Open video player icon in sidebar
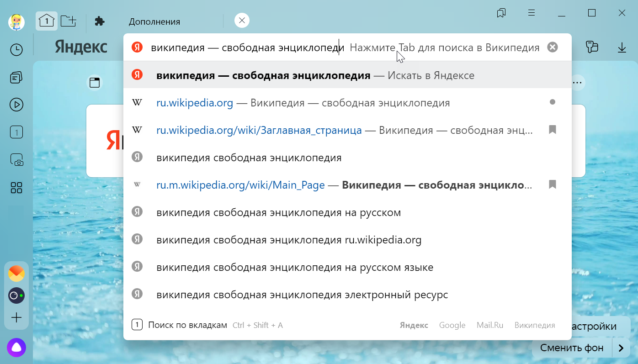Image resolution: width=638 pixels, height=364 pixels. pos(16,105)
